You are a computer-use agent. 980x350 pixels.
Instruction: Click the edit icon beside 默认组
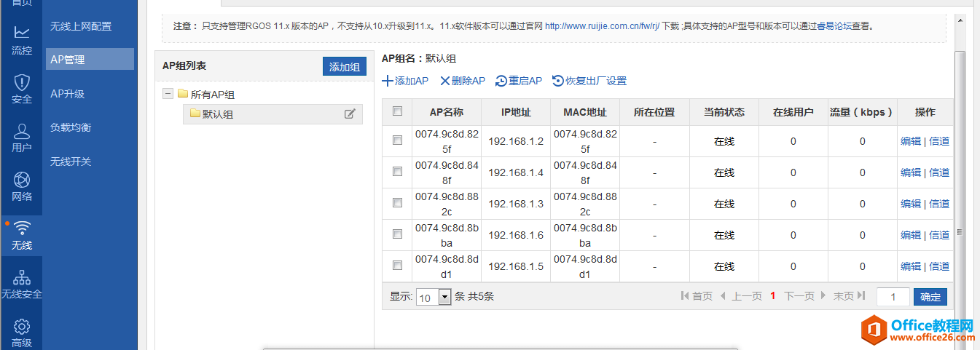(350, 114)
